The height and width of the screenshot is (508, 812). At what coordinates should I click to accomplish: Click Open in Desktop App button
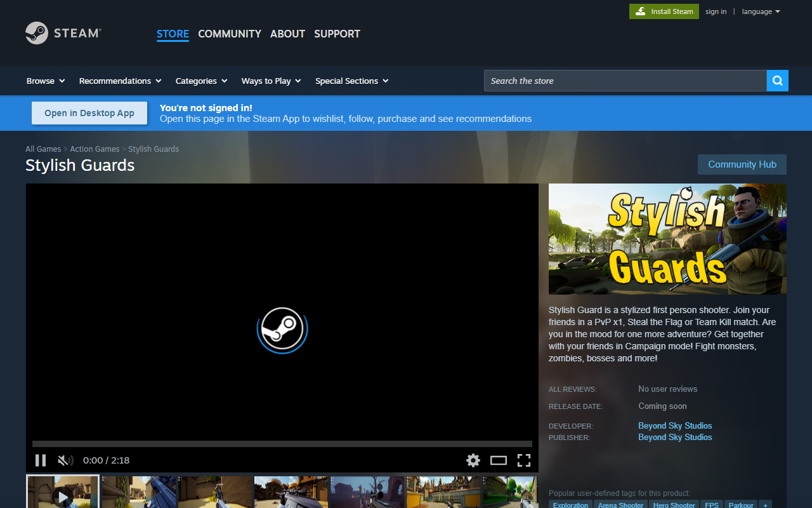pos(89,113)
